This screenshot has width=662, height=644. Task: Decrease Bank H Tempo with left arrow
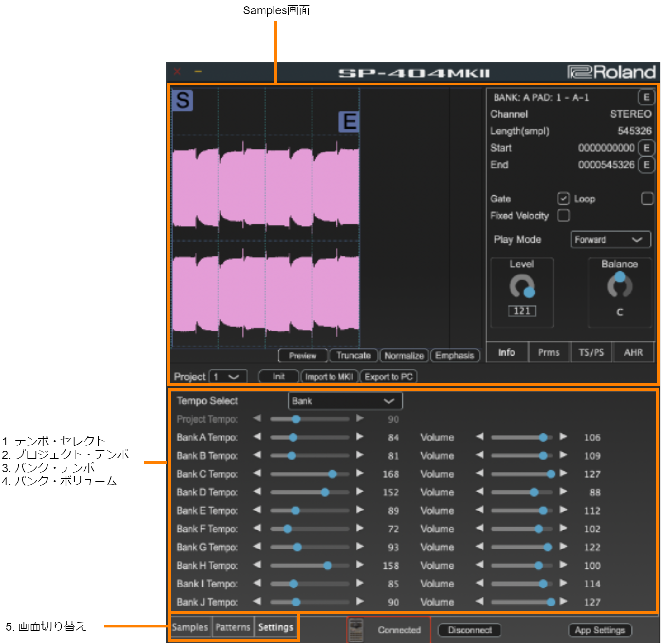tap(257, 565)
